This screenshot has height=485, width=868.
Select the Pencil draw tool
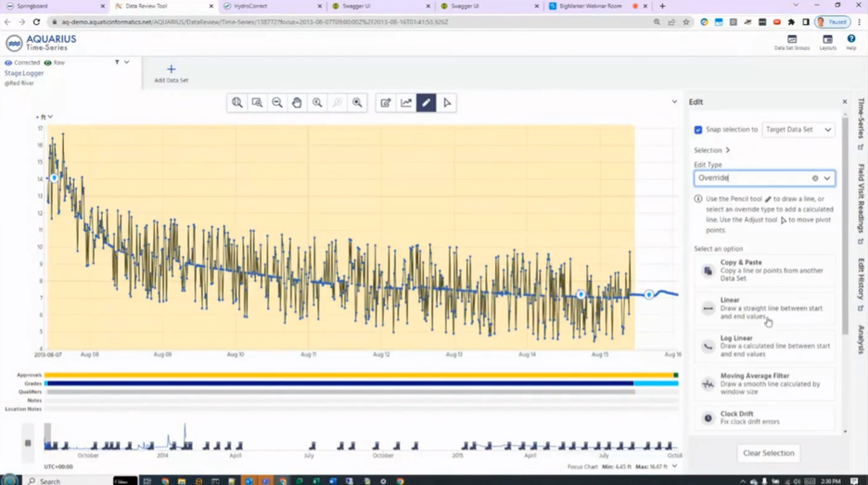point(427,102)
